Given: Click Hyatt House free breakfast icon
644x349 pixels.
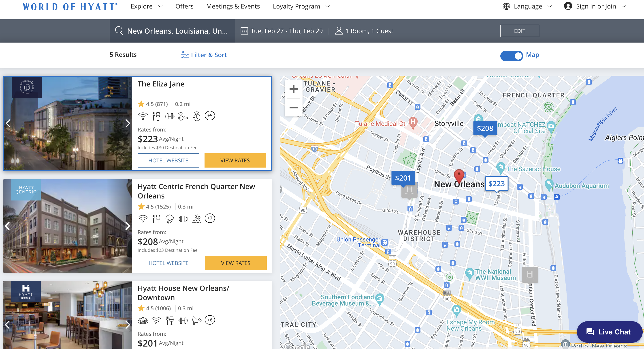Looking at the screenshot, I should point(143,320).
